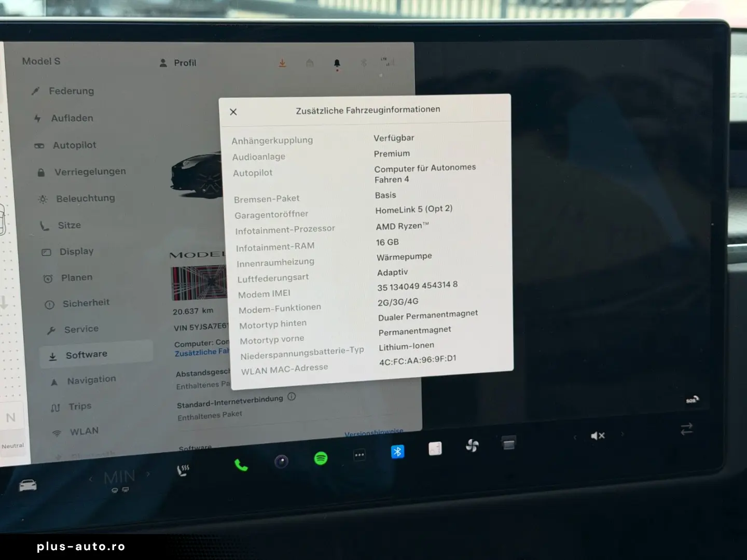Unmute audio via the muted speaker icon
This screenshot has width=747, height=560.
pos(598,436)
